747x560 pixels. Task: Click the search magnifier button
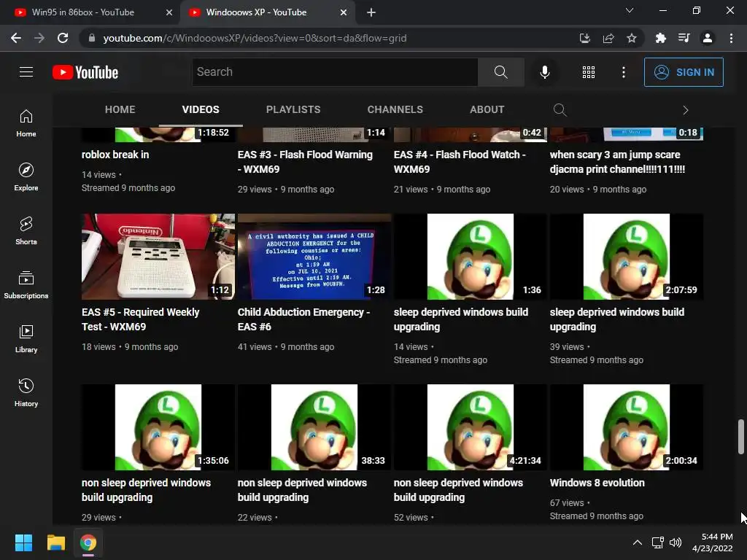(500, 72)
